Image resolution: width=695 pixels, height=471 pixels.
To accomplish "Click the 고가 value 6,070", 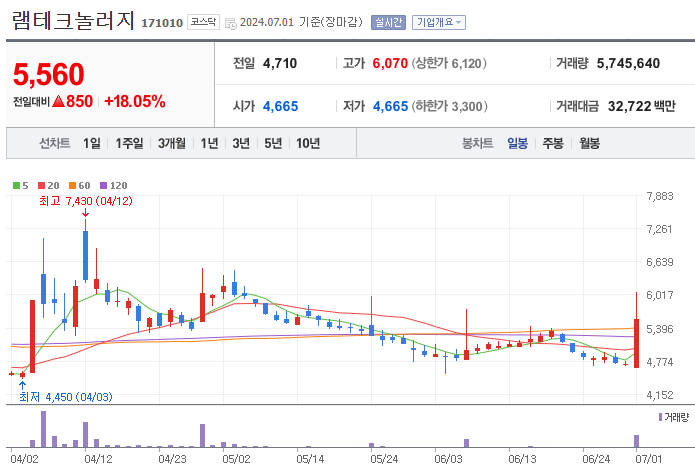I will point(390,63).
